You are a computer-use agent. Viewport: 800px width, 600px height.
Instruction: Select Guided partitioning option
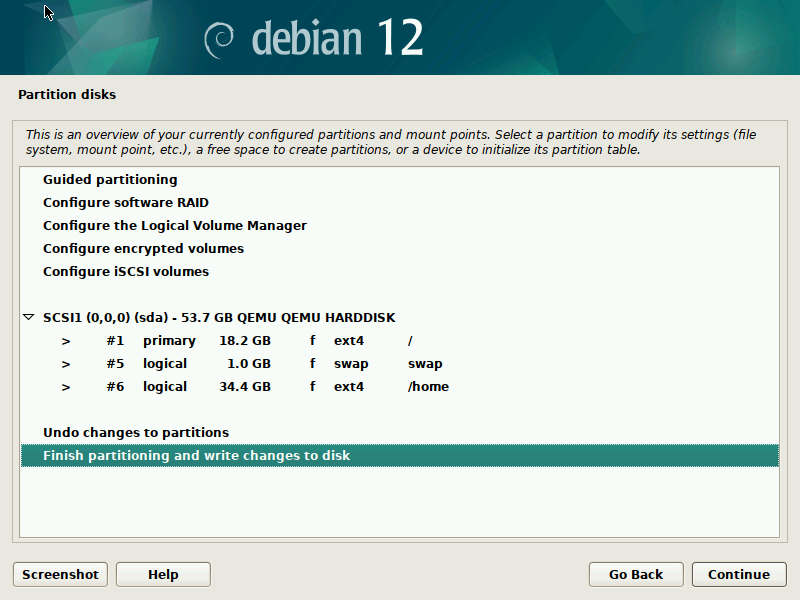pyautogui.click(x=110, y=180)
